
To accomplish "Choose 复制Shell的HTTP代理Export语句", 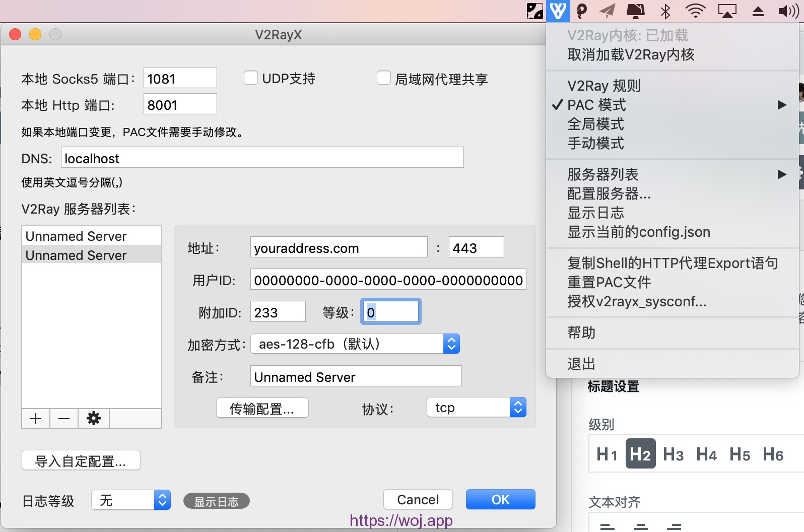I will pyautogui.click(x=673, y=263).
